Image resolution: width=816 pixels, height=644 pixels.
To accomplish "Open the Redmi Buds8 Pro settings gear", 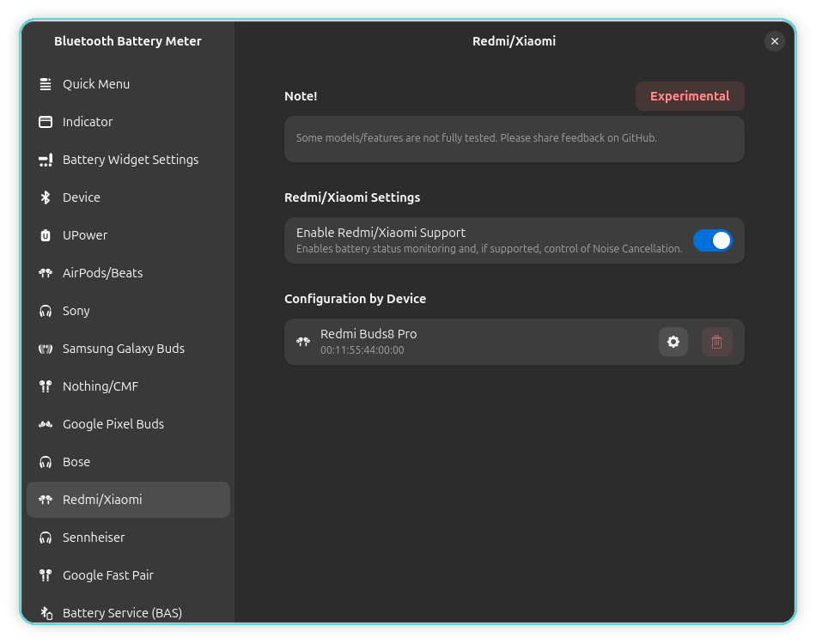I will [x=673, y=342].
